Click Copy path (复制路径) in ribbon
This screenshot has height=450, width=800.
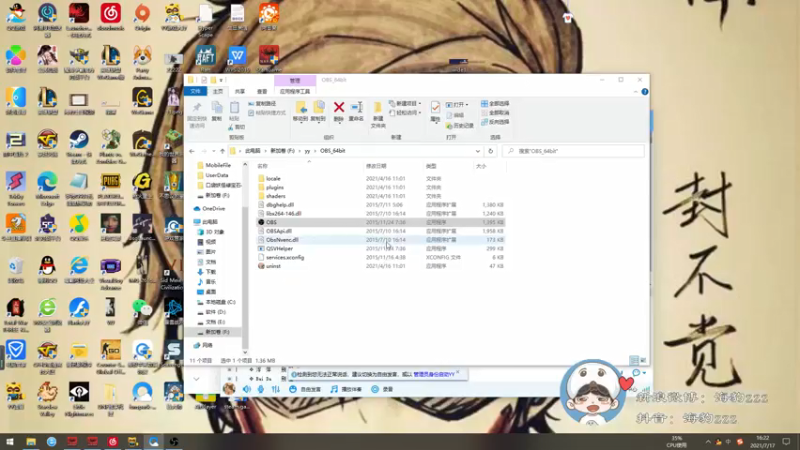click(x=262, y=104)
